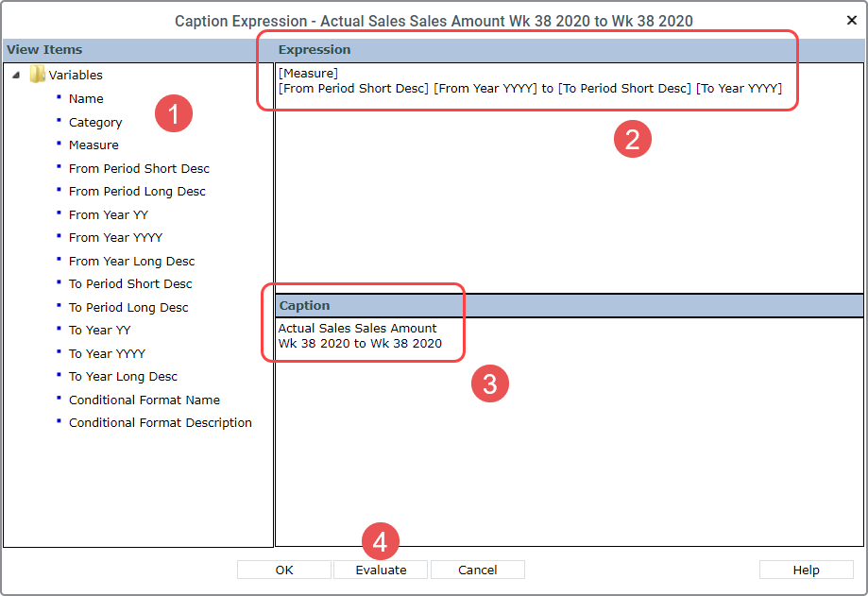Select From Year YYYY variable
Image resolution: width=868 pixels, height=596 pixels.
tap(115, 237)
